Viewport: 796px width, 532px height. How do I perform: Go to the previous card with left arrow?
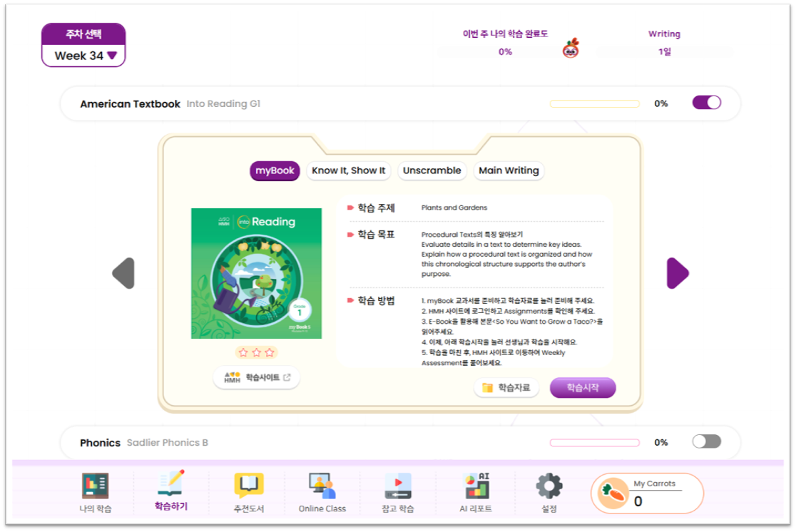(123, 273)
